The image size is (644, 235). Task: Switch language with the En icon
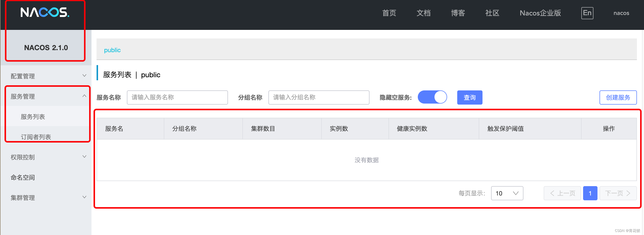click(x=587, y=13)
